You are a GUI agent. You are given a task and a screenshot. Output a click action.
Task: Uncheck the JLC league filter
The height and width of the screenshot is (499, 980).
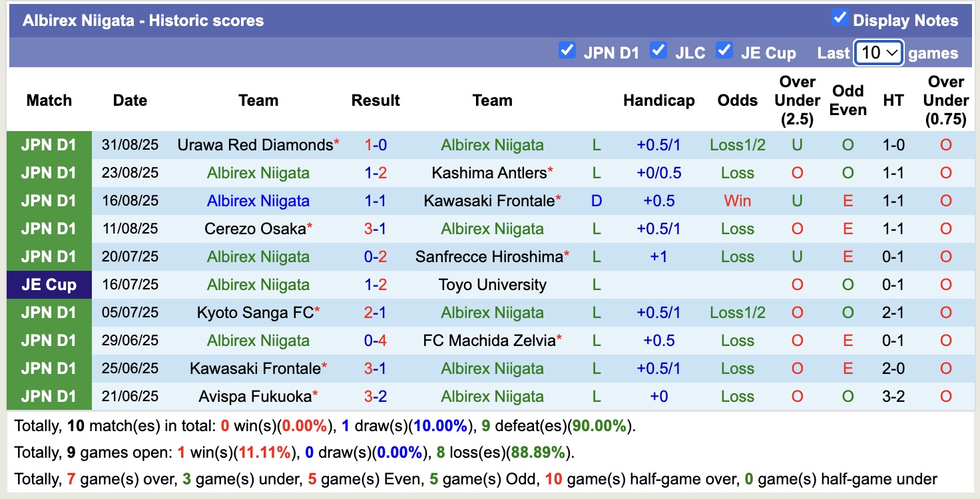[x=658, y=51]
